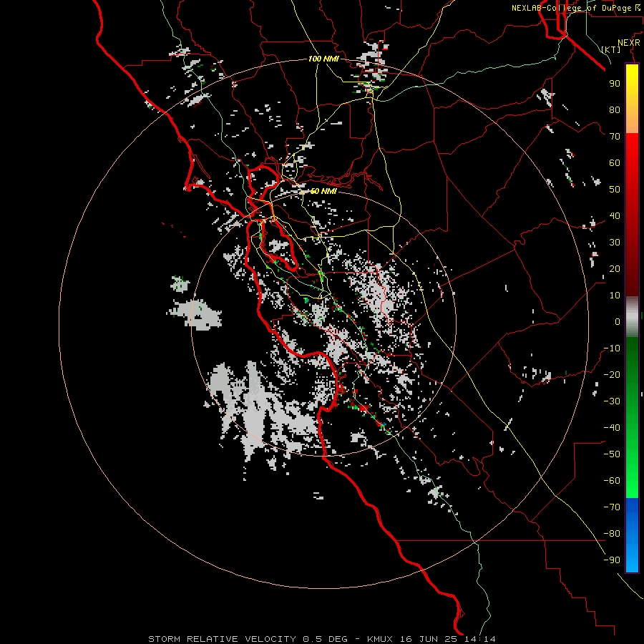Select the positive "30" velocity scale label
Image resolution: width=644 pixels, height=644 pixels.
coord(615,243)
